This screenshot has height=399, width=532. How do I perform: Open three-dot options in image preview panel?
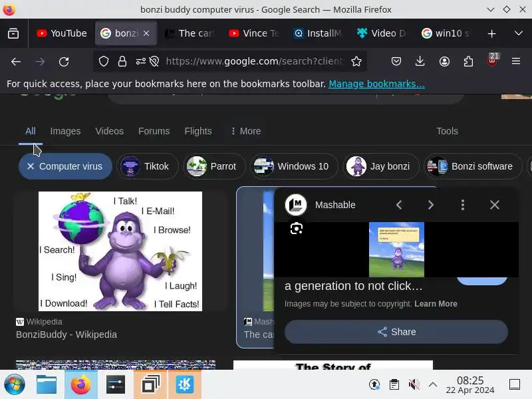[x=462, y=205]
